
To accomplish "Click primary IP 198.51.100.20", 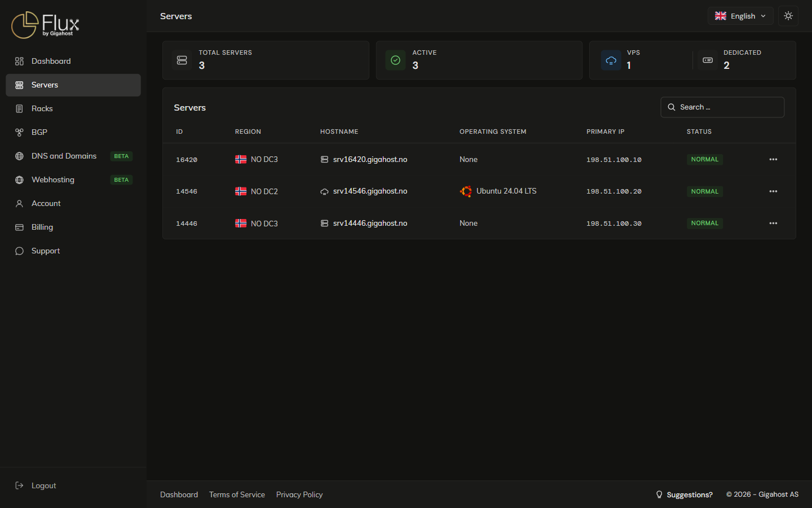I will 614,191.
